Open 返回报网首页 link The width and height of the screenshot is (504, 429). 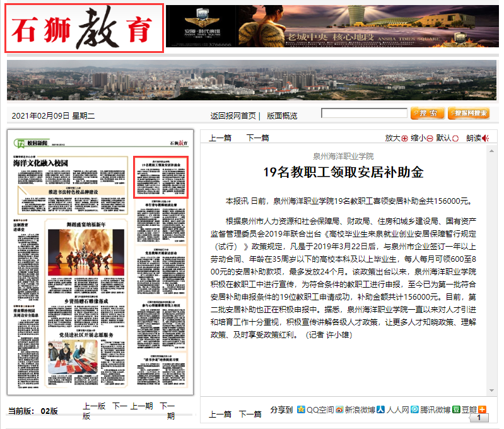pyautogui.click(x=233, y=115)
